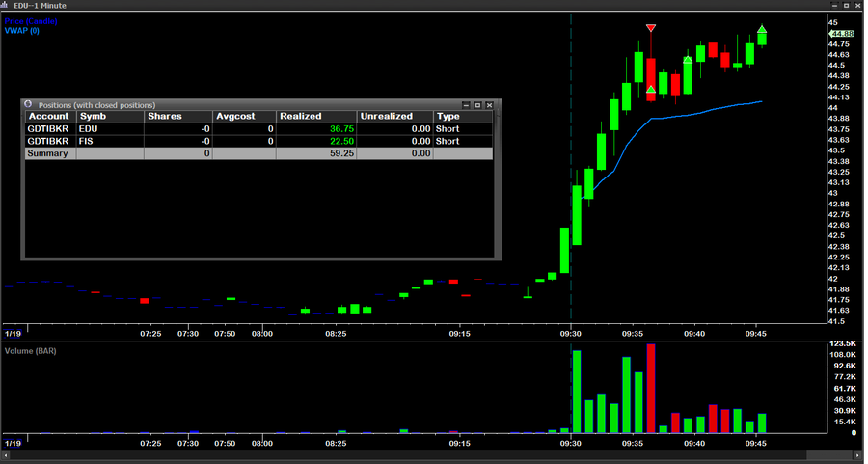
Task: Sort by the Avgcost column header
Action: pos(244,117)
